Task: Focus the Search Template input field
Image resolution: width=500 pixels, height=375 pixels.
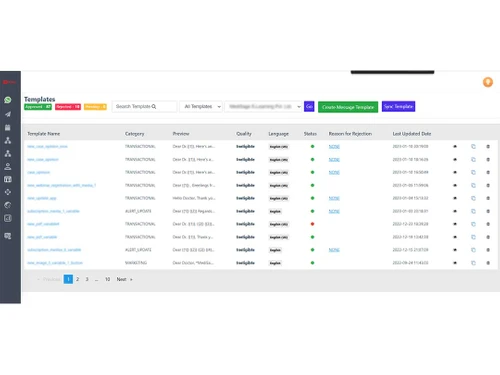Action: pos(144,106)
